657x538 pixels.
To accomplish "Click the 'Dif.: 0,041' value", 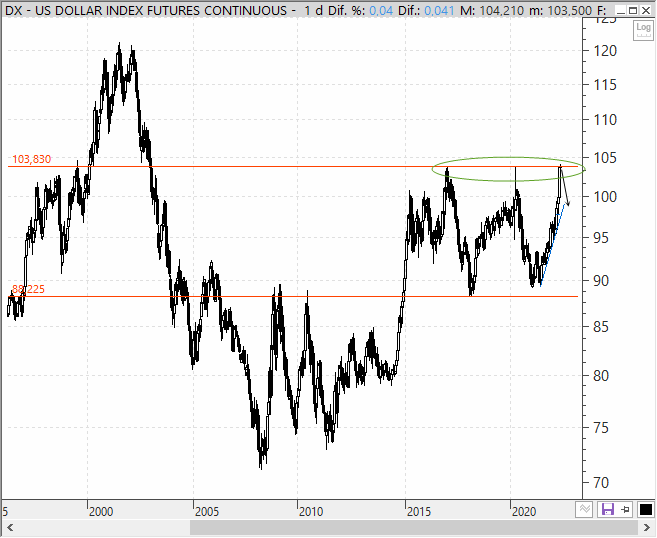I will pyautogui.click(x=426, y=10).
